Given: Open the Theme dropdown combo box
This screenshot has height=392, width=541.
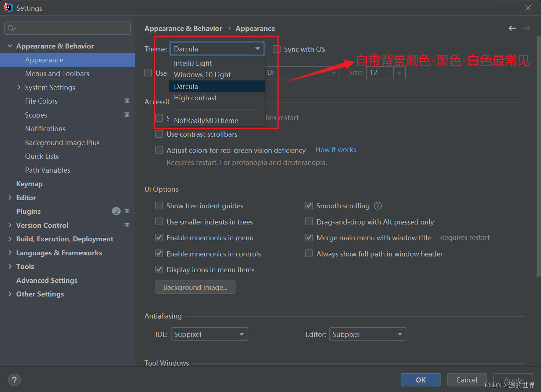Looking at the screenshot, I should pos(217,49).
